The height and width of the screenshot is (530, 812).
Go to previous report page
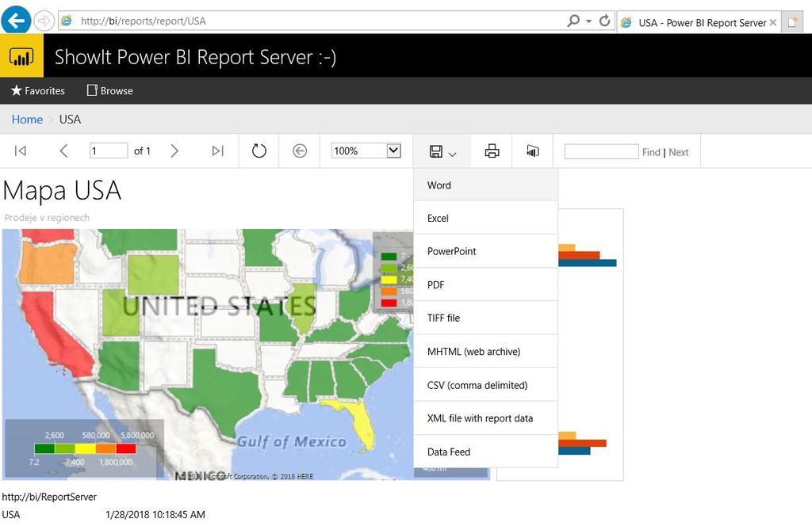tap(63, 151)
